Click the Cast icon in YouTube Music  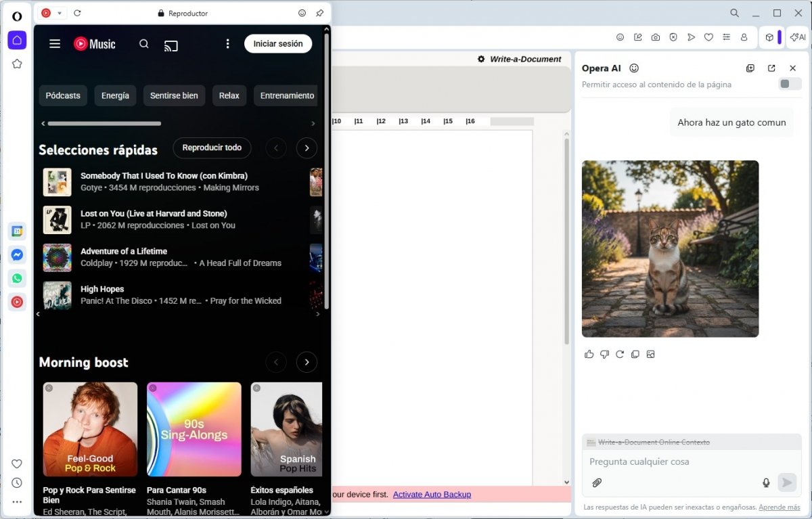click(171, 45)
